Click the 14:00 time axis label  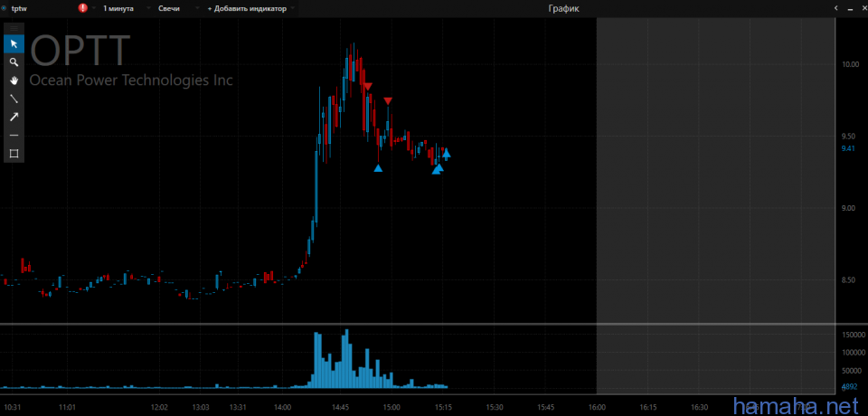[x=282, y=407]
